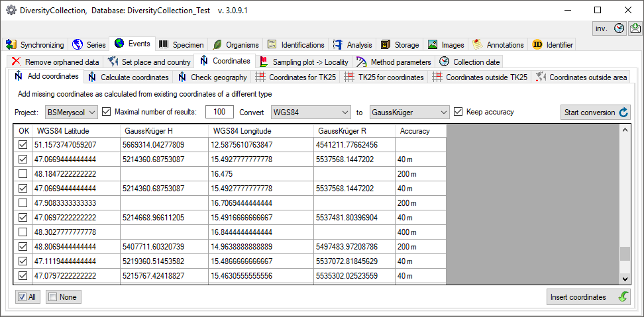Open the Convert from WGS84 dropdown
The width and height of the screenshot is (644, 317).
pos(311,112)
